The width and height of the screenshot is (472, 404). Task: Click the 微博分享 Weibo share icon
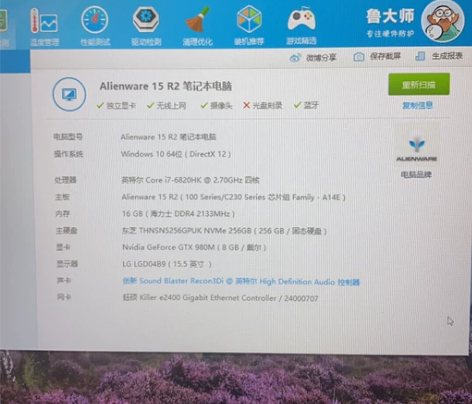[x=295, y=58]
